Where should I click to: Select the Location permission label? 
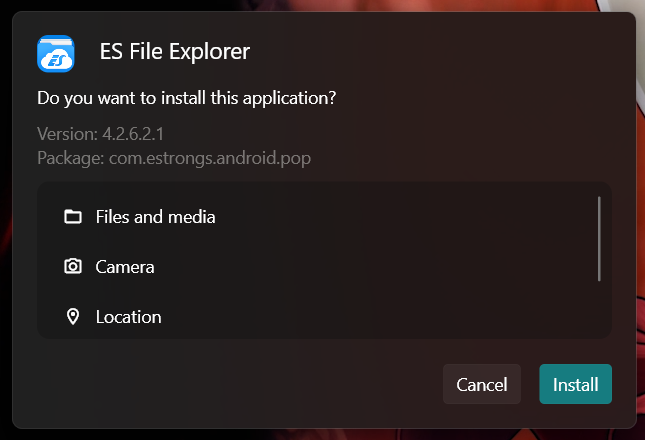point(128,317)
